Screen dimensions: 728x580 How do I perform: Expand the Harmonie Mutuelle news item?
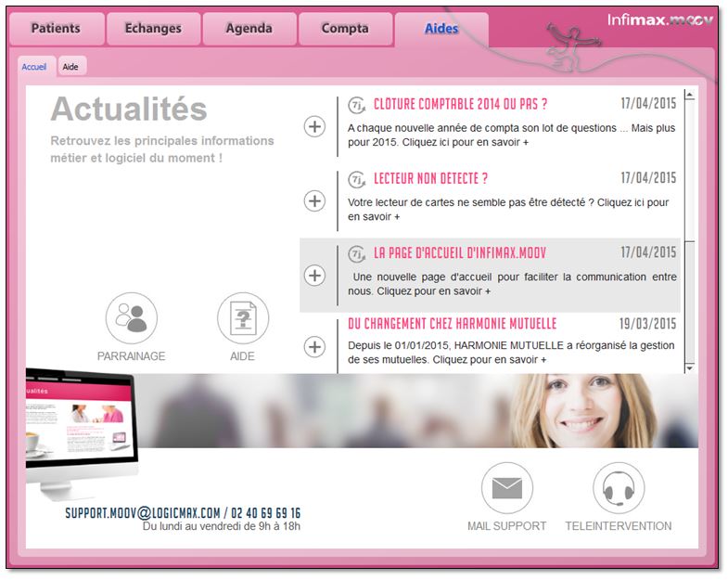pyautogui.click(x=314, y=347)
